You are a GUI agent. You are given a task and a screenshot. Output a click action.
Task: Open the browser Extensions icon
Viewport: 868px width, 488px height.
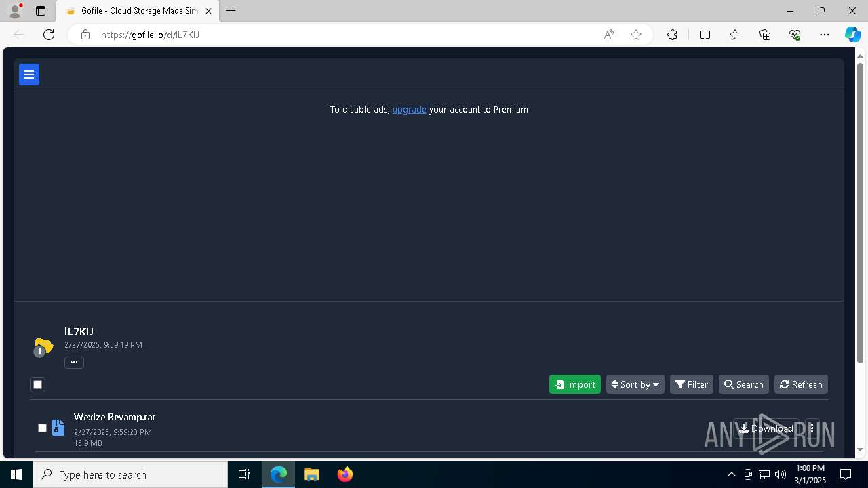672,35
